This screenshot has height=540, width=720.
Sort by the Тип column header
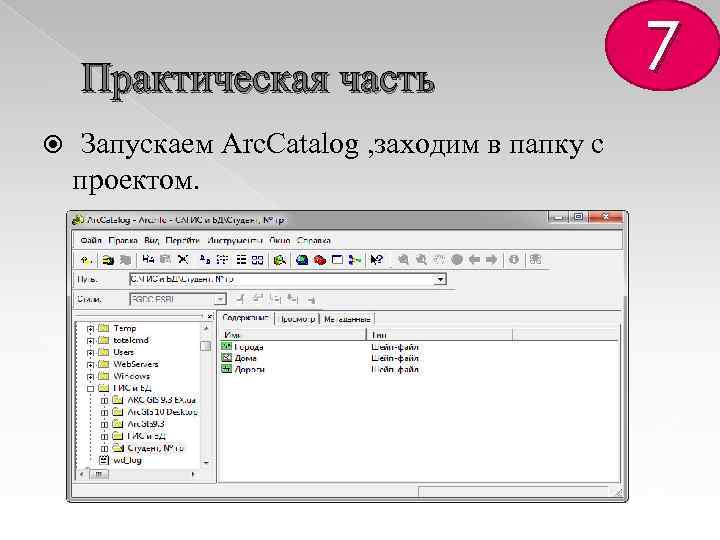pyautogui.click(x=440, y=335)
